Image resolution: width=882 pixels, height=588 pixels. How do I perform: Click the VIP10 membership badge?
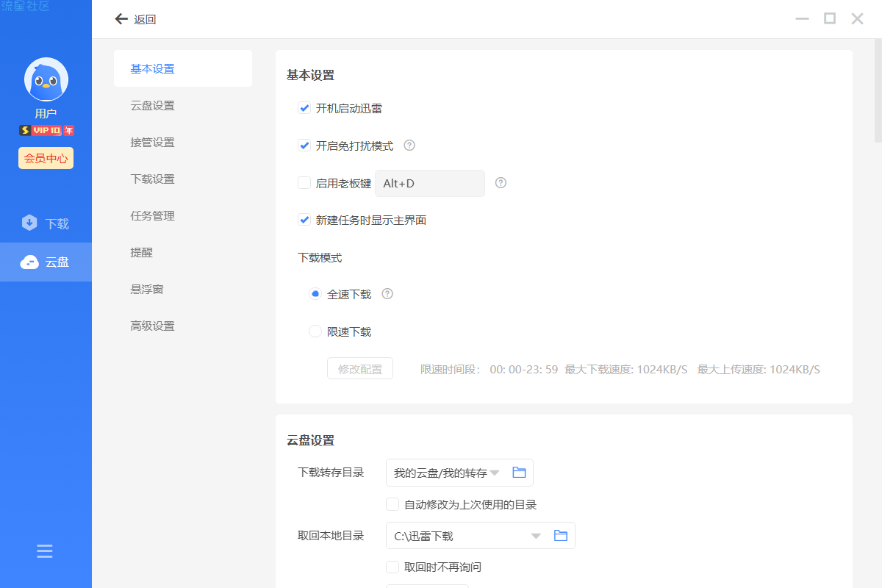tap(46, 130)
